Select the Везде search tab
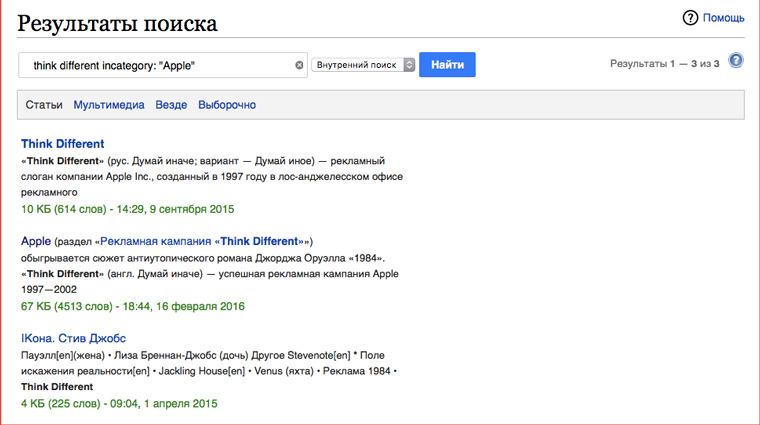 tap(171, 105)
